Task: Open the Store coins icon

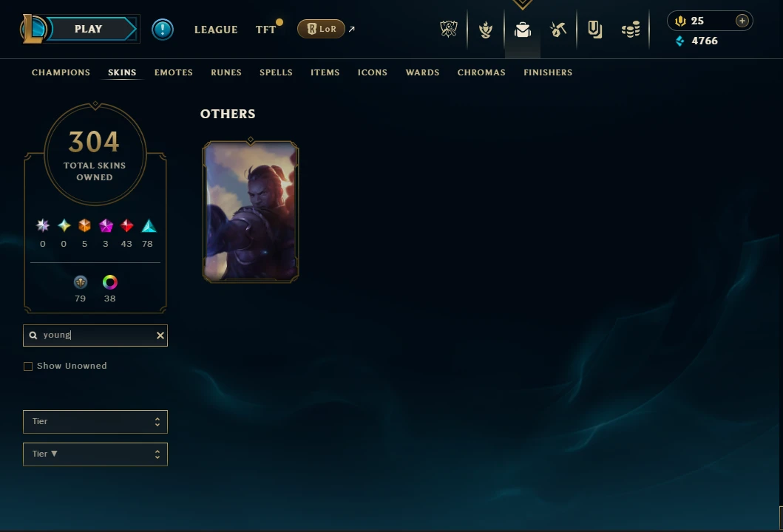Action: 631,30
